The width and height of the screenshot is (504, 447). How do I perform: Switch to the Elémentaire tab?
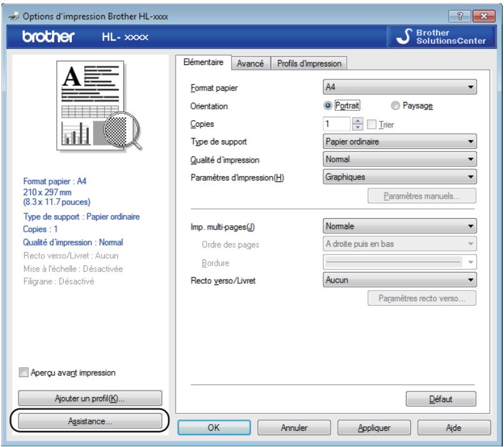pyautogui.click(x=204, y=62)
